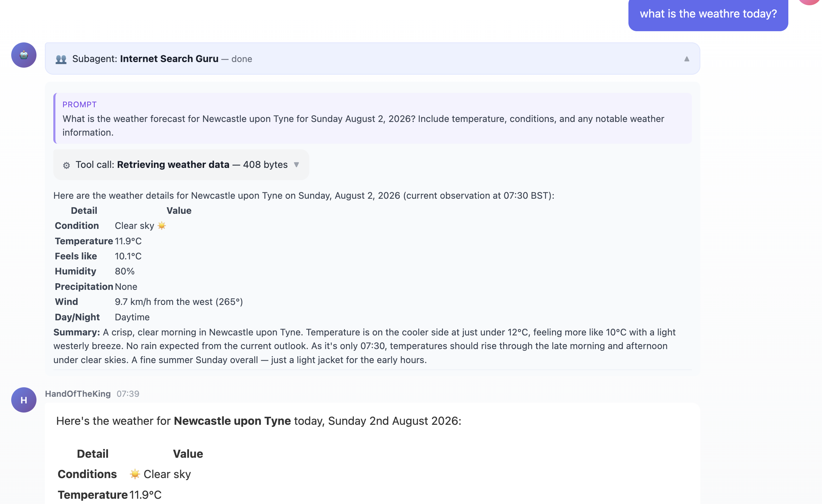Screen dimensions: 822x504
Task: Click the gear icon beside Tool call
Action: 66,165
